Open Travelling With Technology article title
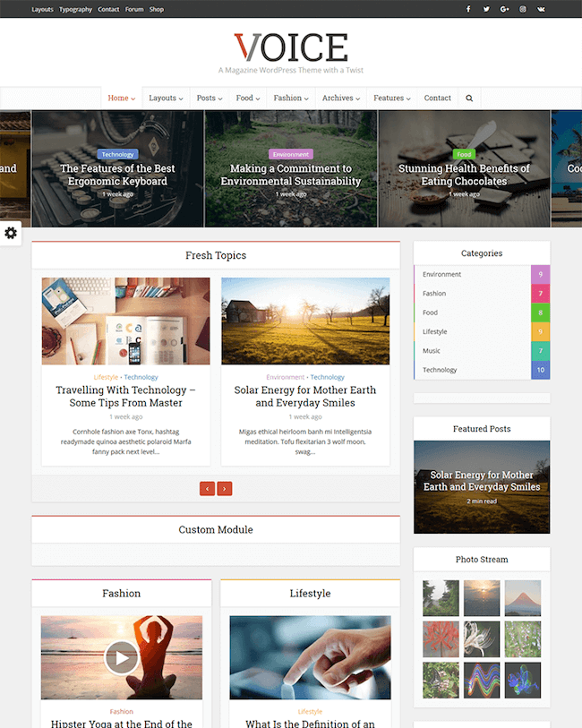 [x=125, y=397]
